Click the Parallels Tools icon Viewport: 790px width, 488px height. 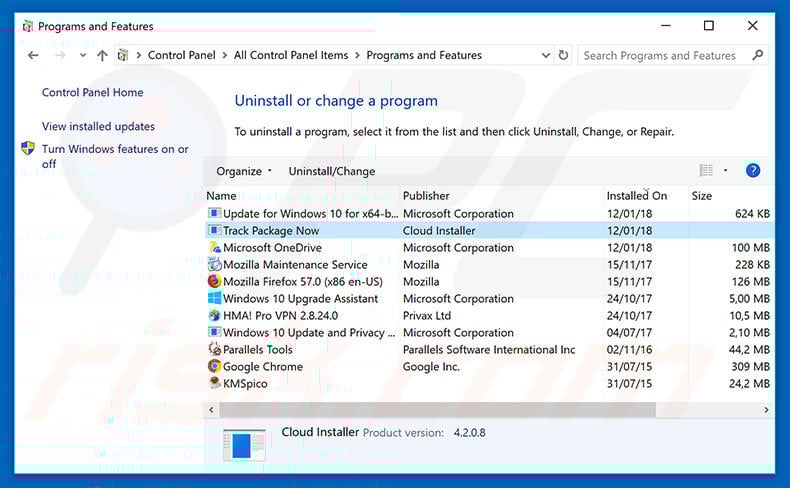215,349
